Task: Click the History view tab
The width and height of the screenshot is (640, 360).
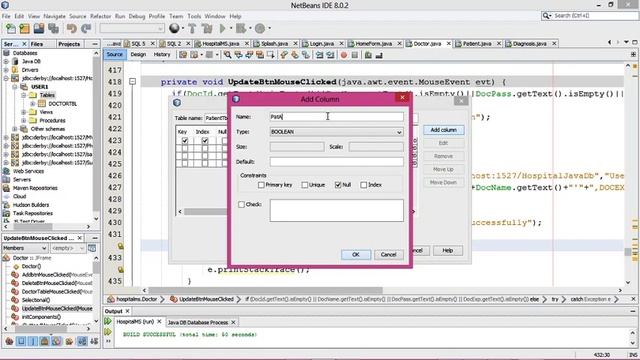Action: (x=162, y=54)
